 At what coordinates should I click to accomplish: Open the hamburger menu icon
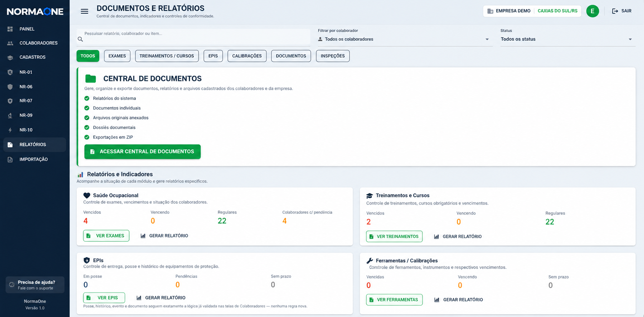coord(84,12)
